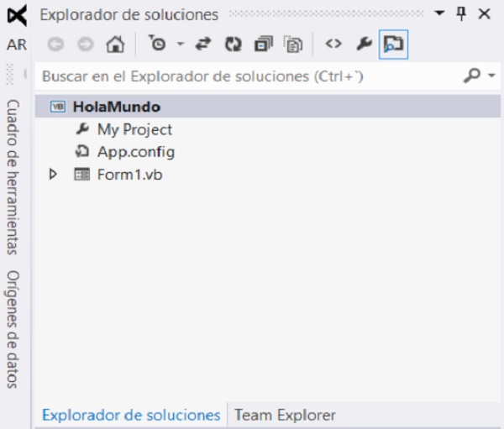Click the form icon beside Form1.vb
The height and width of the screenshot is (429, 504).
pyautogui.click(x=82, y=174)
